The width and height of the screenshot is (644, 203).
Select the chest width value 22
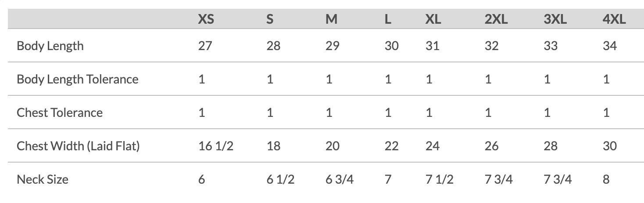(391, 146)
